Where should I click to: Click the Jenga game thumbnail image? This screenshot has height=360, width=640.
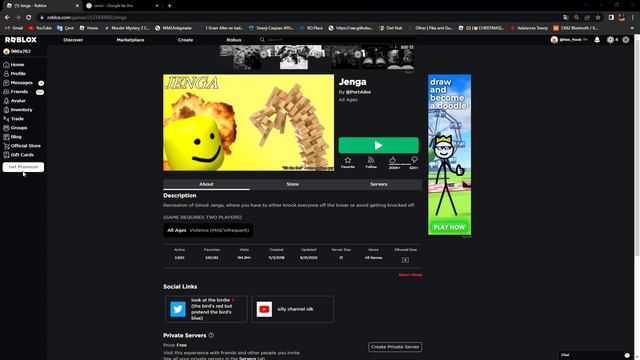[x=249, y=122]
